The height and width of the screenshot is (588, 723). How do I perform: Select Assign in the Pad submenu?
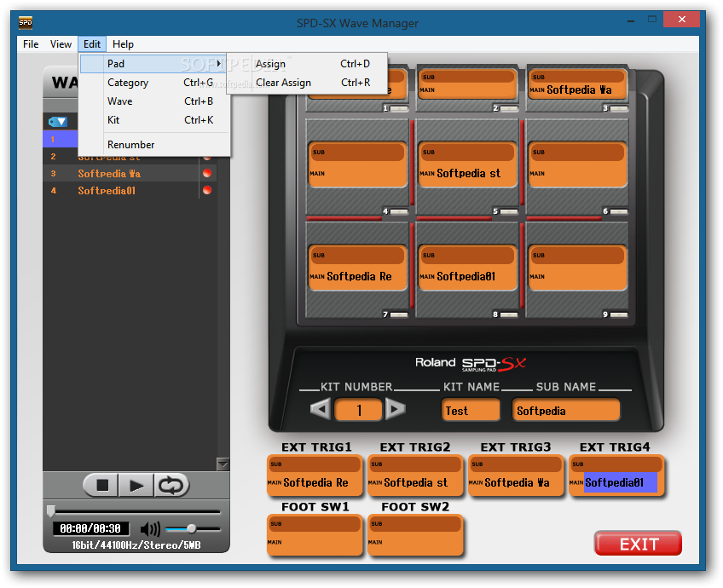pos(307,64)
